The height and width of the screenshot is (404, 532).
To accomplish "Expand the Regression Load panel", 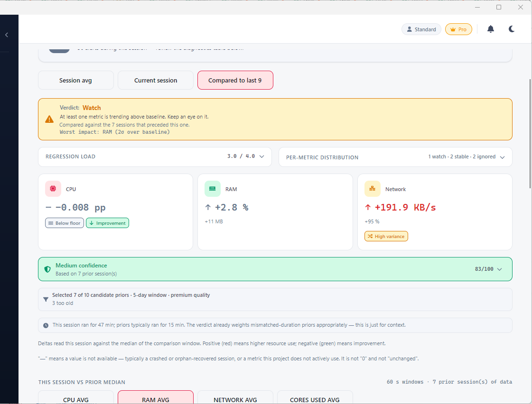I will click(x=155, y=156).
